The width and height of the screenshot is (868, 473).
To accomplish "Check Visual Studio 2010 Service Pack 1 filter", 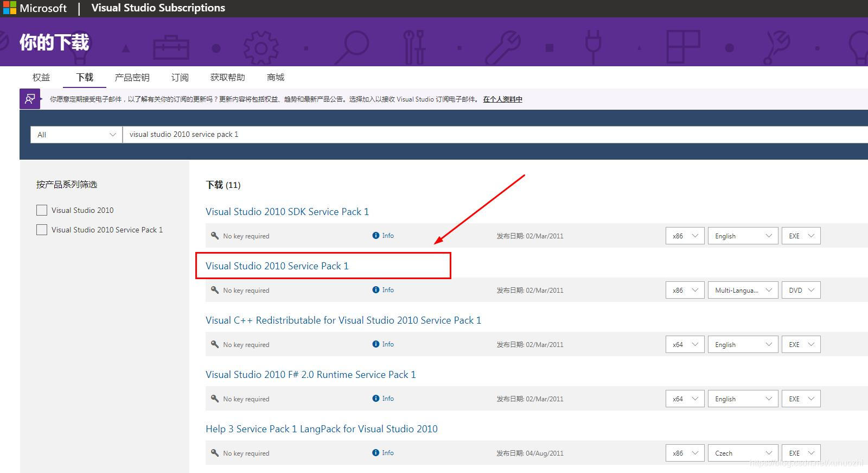I will point(42,230).
